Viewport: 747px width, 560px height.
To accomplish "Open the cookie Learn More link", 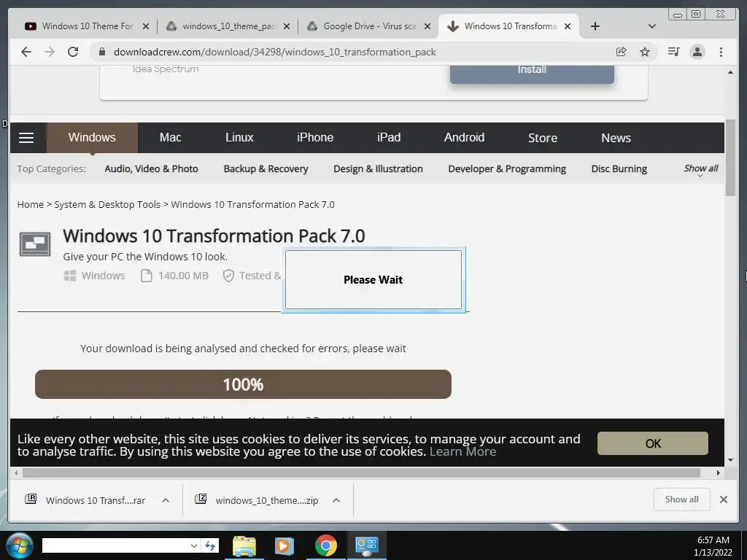I will click(462, 451).
